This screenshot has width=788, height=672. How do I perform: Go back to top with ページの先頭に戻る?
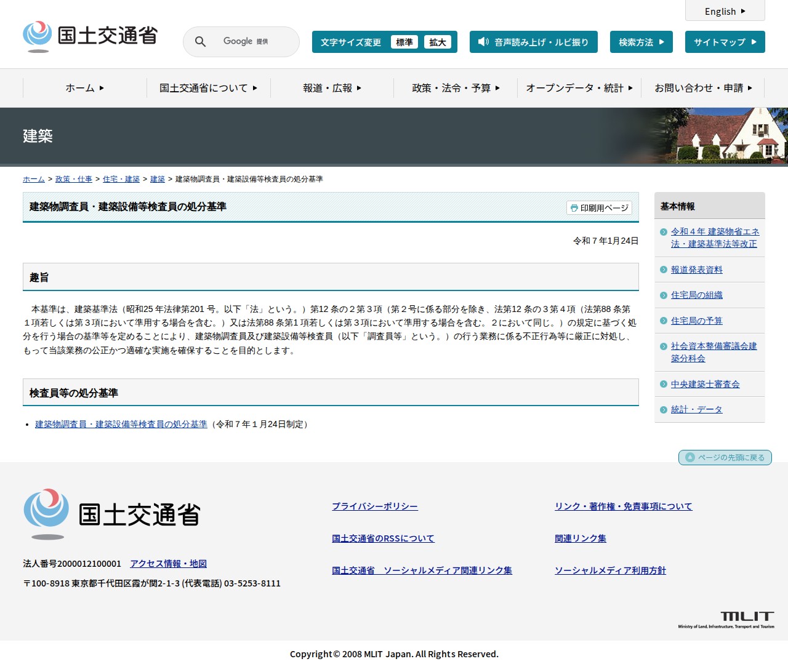[725, 457]
